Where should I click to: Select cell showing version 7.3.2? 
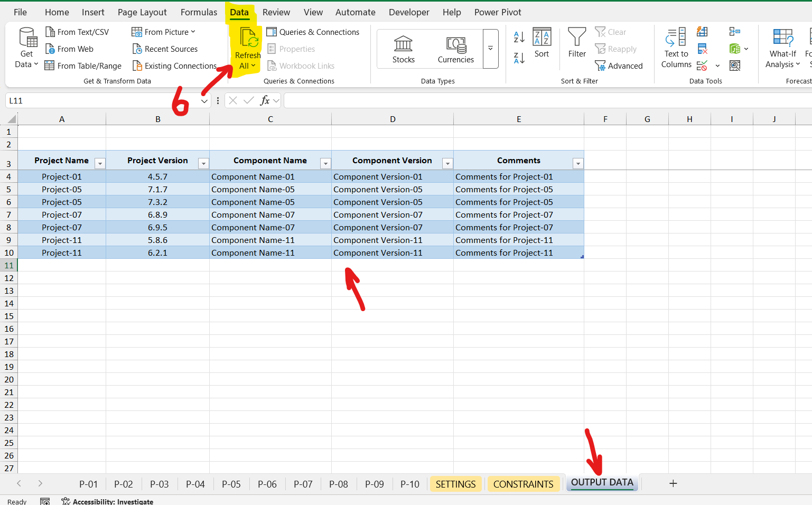pyautogui.click(x=157, y=202)
